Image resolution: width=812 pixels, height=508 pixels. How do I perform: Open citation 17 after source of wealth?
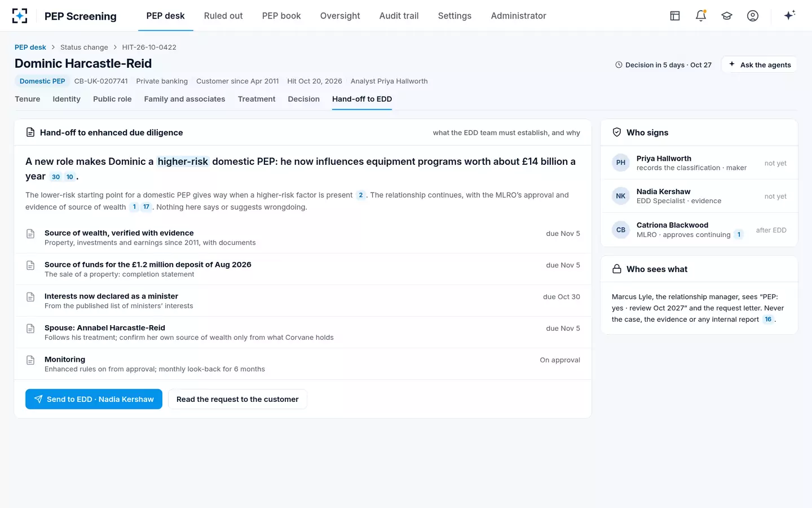tap(146, 207)
